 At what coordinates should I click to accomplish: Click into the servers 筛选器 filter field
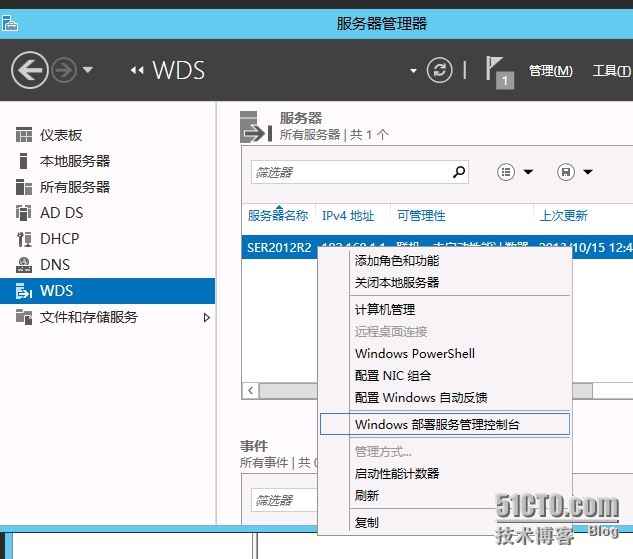click(350, 172)
